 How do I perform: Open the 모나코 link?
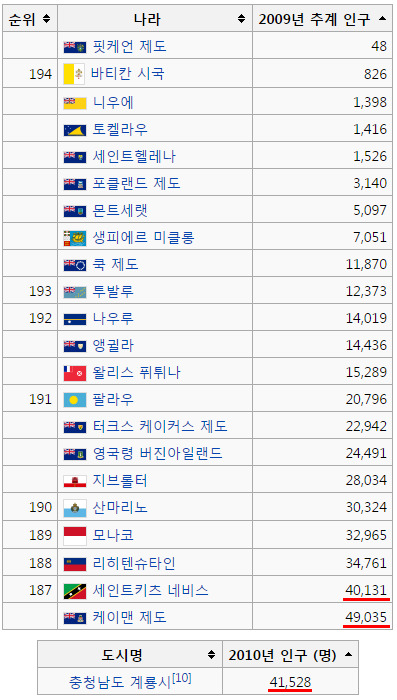point(113,535)
